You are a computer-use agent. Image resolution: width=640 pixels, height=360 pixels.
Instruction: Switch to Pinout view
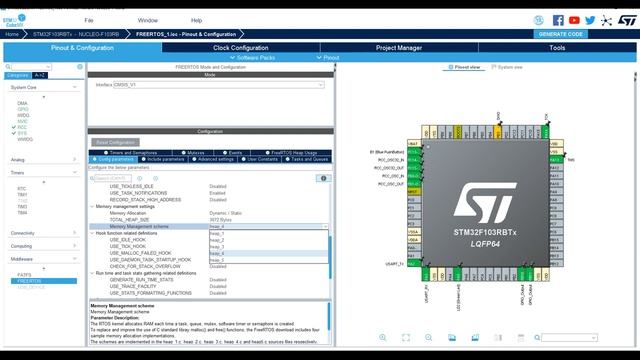point(464,67)
